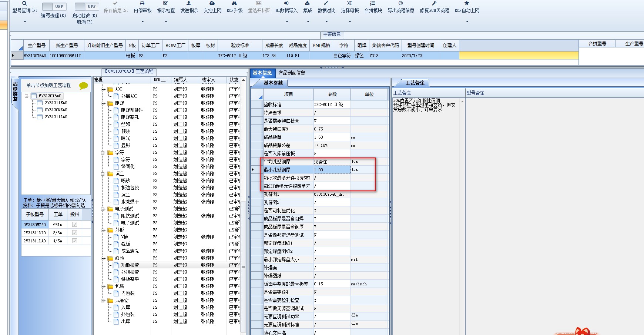Collapse the 阻焊 process group
The width and height of the screenshot is (644, 335).
coord(103,103)
